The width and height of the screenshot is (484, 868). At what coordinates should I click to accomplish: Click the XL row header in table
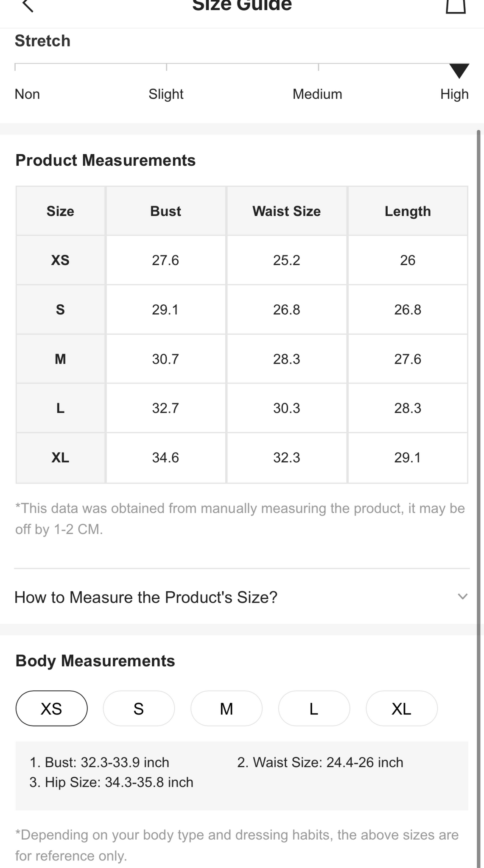click(x=61, y=457)
